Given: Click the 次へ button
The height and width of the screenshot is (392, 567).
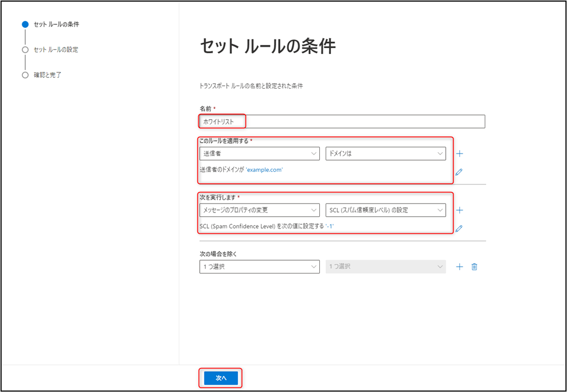Looking at the screenshot, I should click(x=220, y=378).
